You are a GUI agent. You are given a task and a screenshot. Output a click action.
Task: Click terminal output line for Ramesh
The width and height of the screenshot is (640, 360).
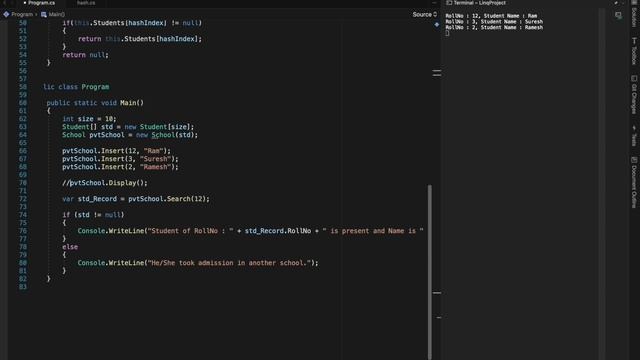(494, 27)
